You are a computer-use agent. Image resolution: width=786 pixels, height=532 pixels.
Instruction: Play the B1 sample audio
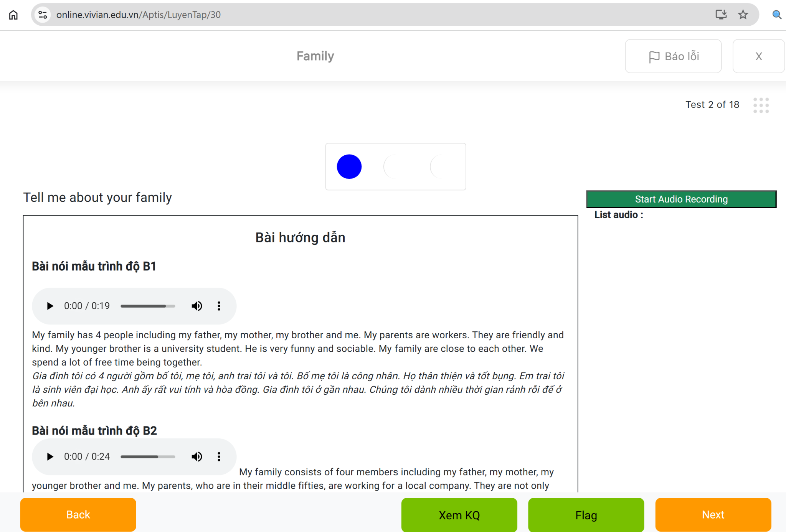coord(50,306)
